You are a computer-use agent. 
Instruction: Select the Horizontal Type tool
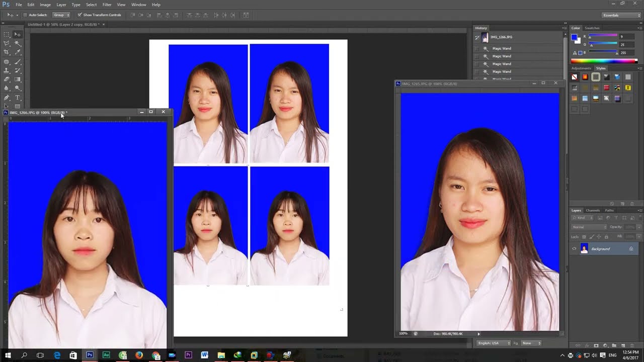[x=17, y=98]
